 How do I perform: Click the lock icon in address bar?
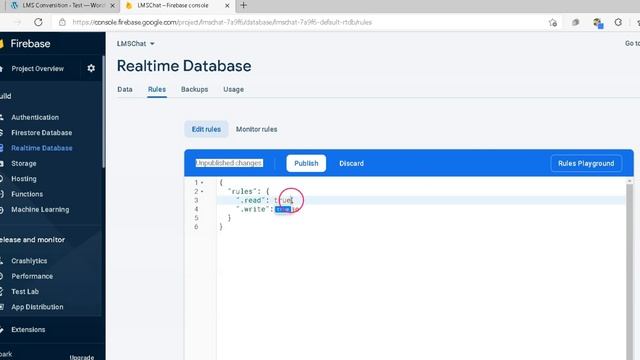click(x=62, y=22)
